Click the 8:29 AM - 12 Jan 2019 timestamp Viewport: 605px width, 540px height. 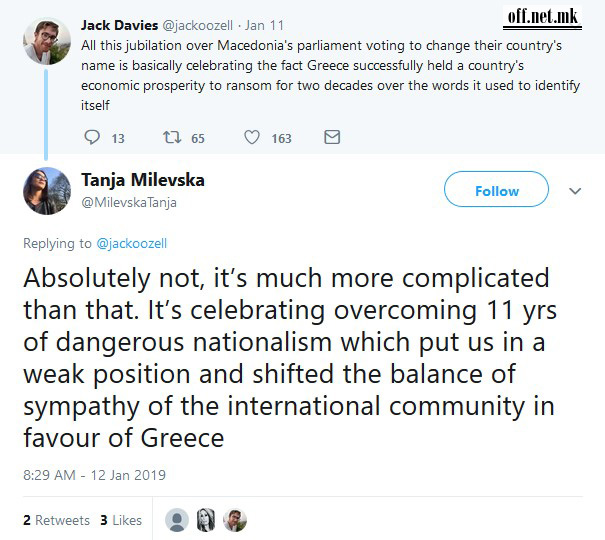tap(94, 475)
